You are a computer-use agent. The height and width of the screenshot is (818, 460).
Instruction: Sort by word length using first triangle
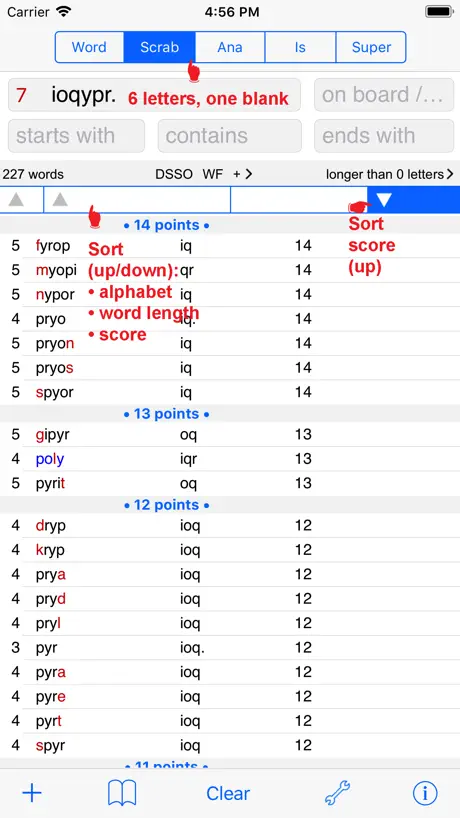tap(16, 199)
